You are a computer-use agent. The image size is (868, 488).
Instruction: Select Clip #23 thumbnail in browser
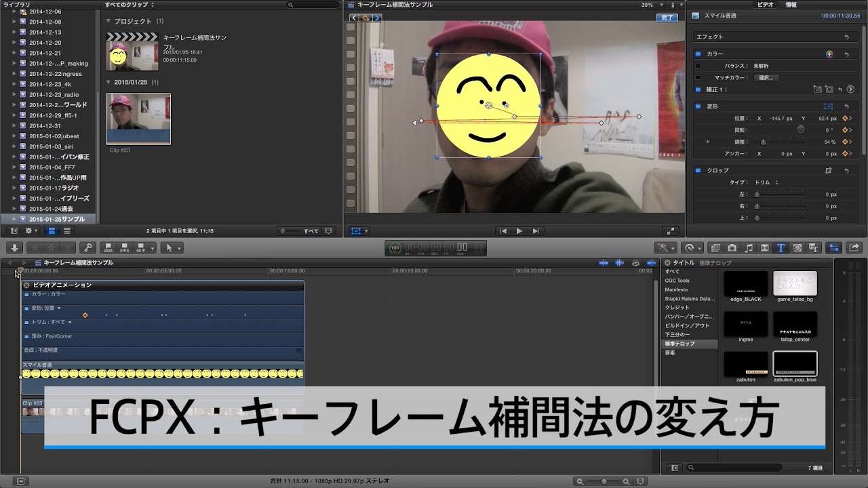(138, 119)
